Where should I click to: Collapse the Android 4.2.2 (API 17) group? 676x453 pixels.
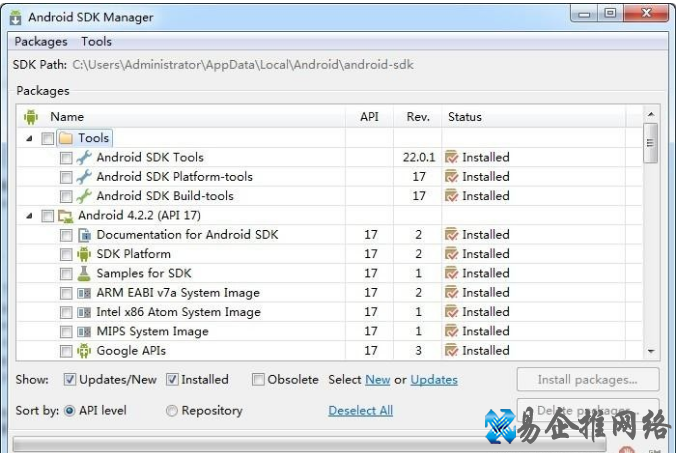tap(29, 216)
